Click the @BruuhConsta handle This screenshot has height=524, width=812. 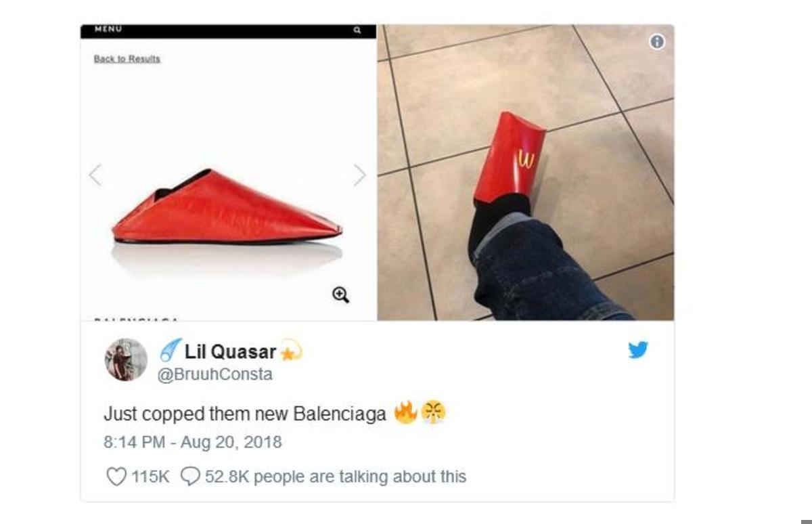[x=215, y=374]
